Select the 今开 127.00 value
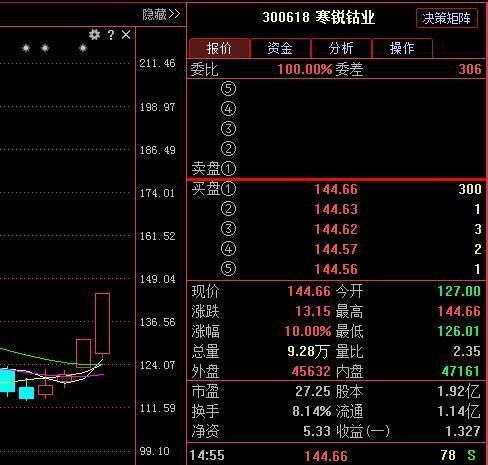Viewport: 488px width, 465px height. tap(459, 291)
